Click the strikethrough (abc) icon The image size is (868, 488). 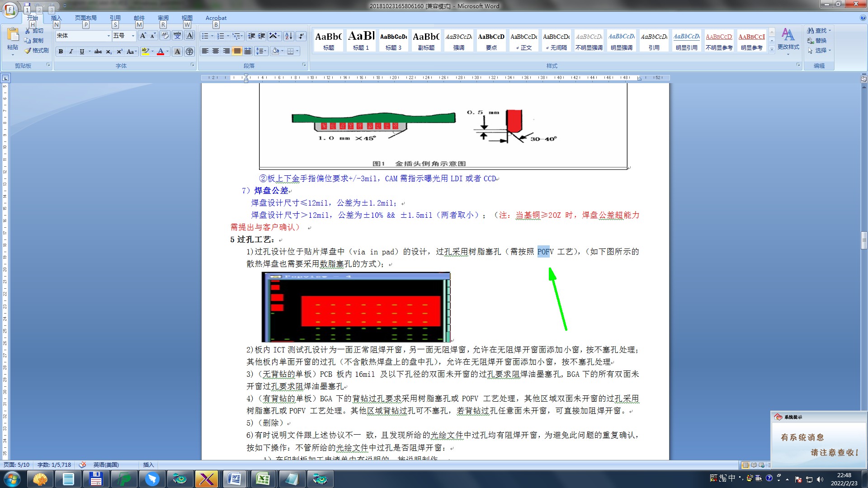pos(98,52)
